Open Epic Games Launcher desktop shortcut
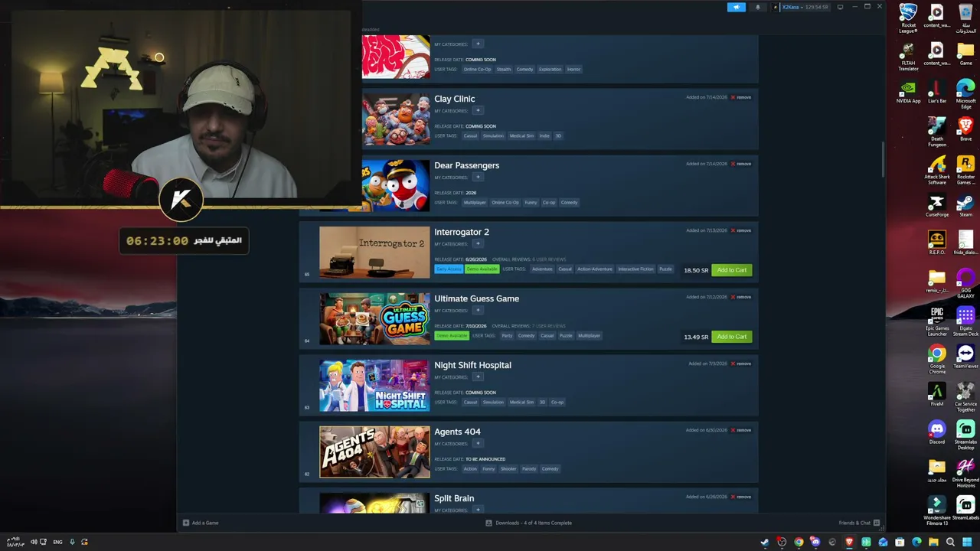 937,321
